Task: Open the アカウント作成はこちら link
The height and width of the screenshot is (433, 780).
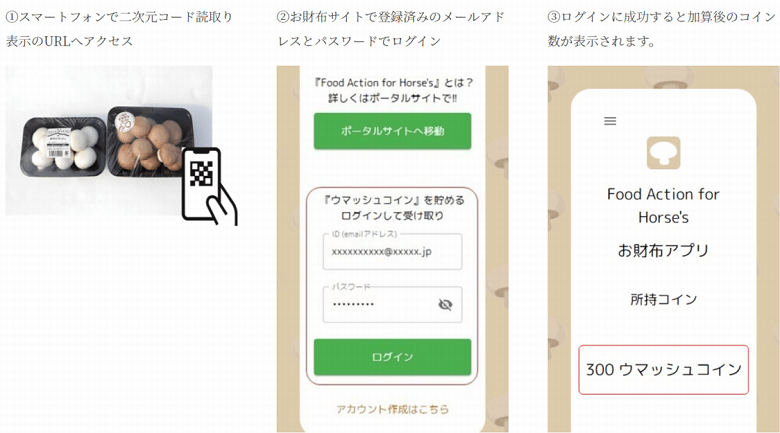Action: tap(392, 409)
